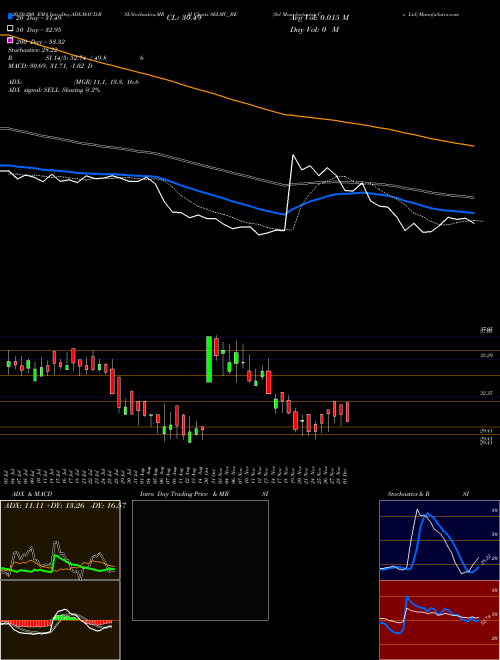This screenshot has width=500, height=660.
Task: Open the ADX indicator mini chart
Action: 60,540
